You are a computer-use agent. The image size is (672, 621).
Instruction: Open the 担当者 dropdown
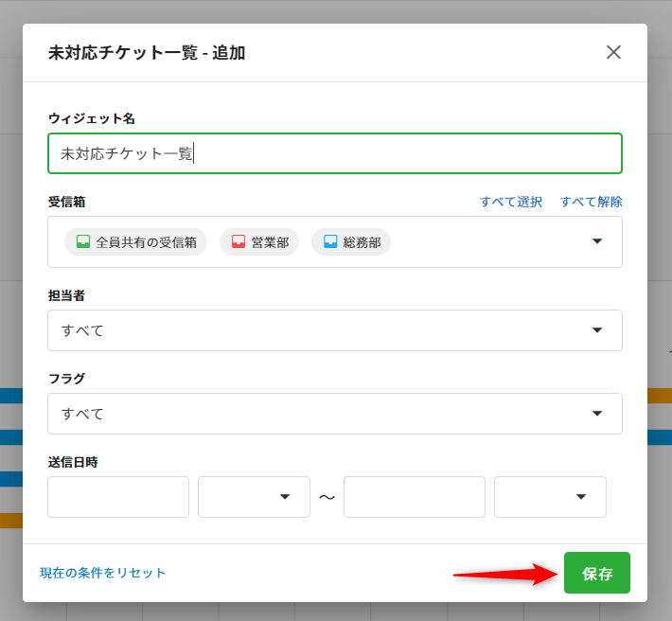point(334,330)
